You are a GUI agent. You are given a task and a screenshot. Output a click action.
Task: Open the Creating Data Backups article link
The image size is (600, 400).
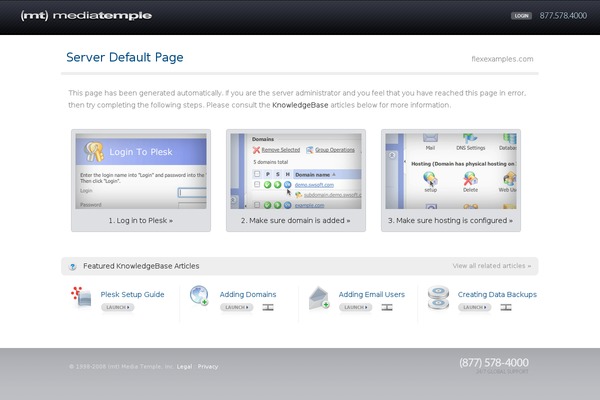[x=497, y=294]
